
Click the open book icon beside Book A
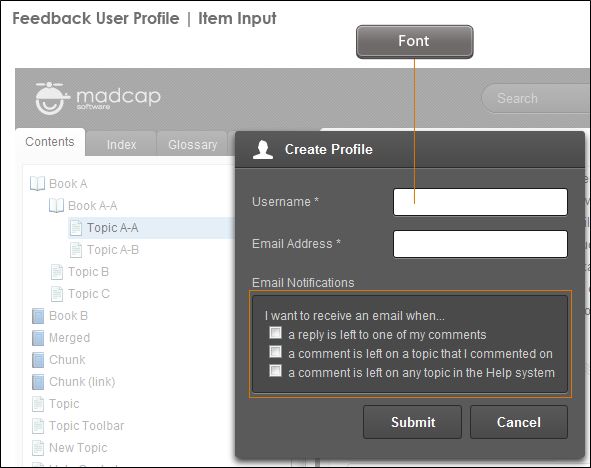click(37, 184)
